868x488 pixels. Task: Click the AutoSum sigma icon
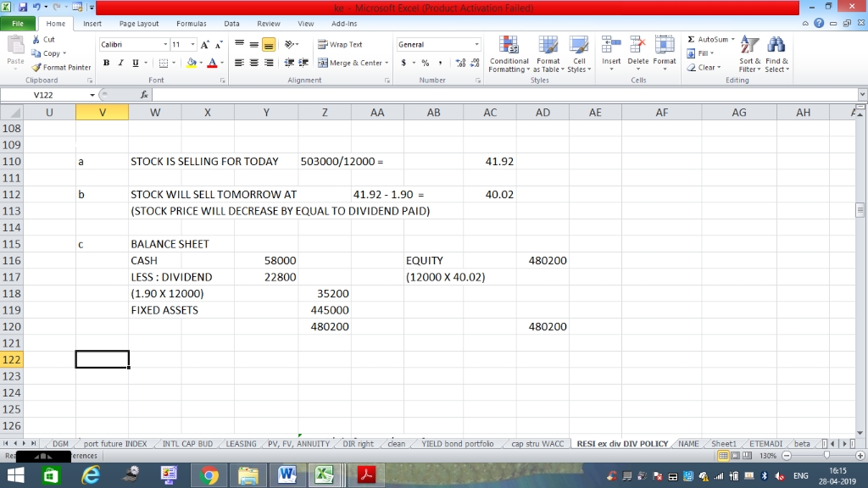pos(693,40)
